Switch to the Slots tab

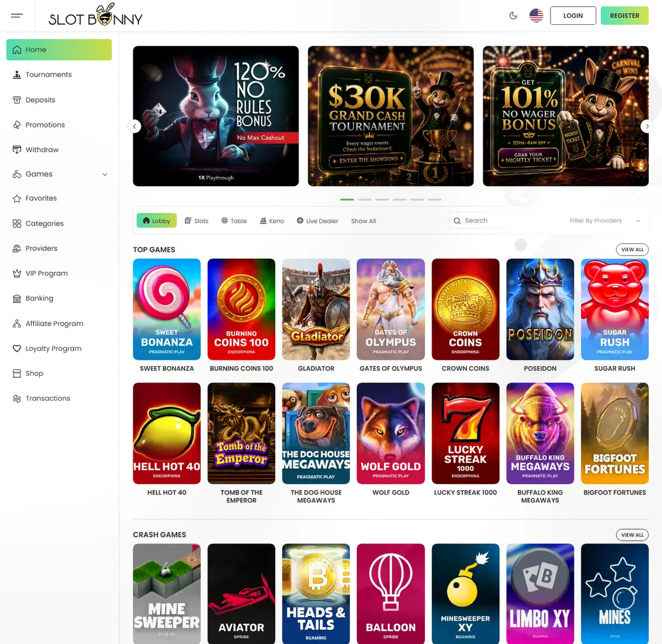coord(196,221)
